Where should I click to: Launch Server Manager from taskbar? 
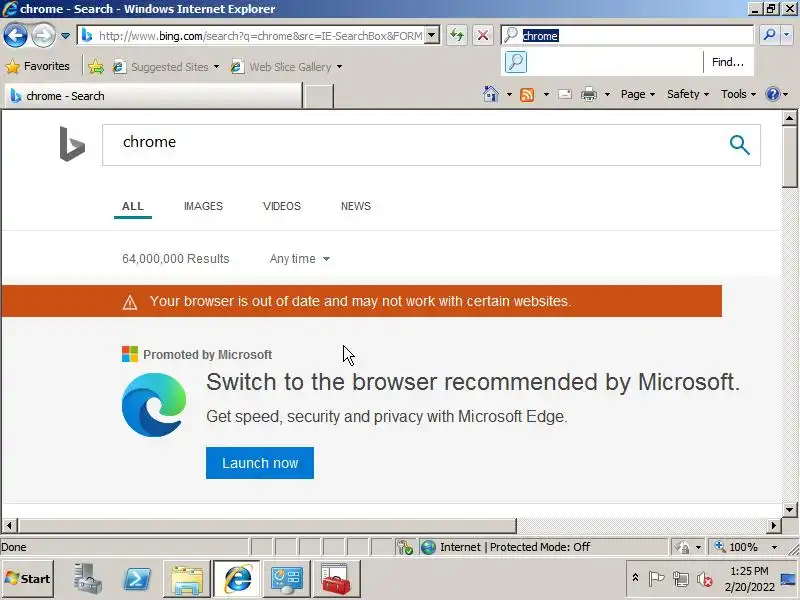pyautogui.click(x=87, y=579)
